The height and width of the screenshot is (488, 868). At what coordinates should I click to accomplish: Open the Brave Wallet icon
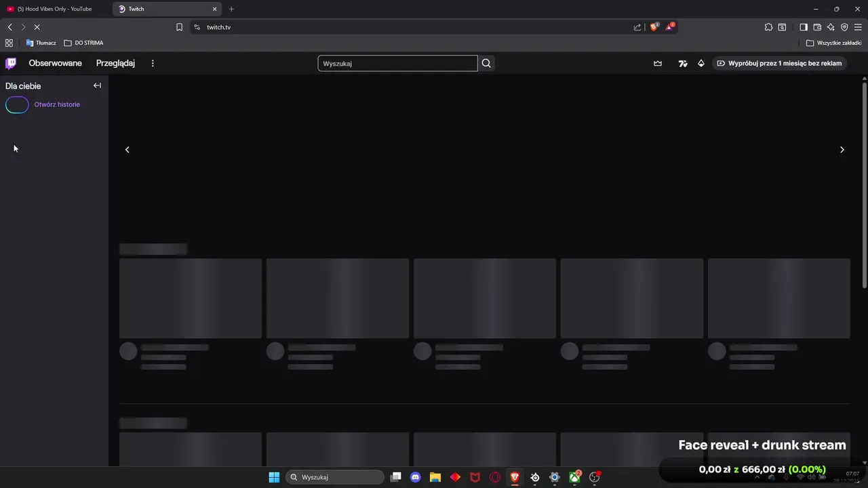tap(817, 27)
